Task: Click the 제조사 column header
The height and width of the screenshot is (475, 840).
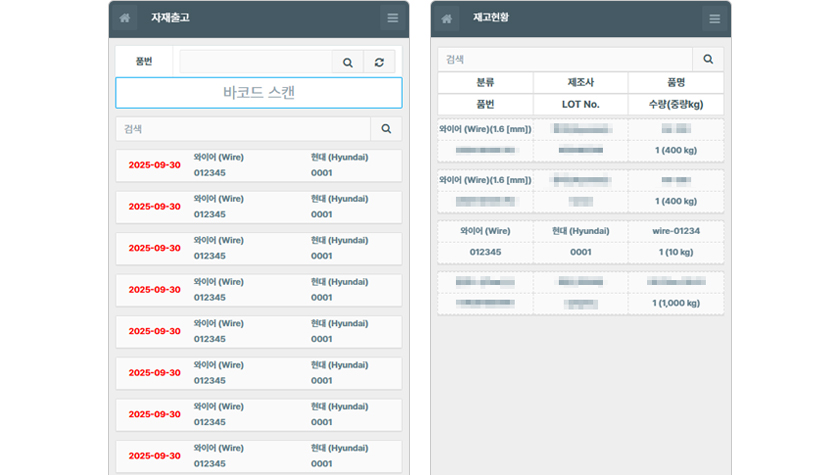Action: 581,82
